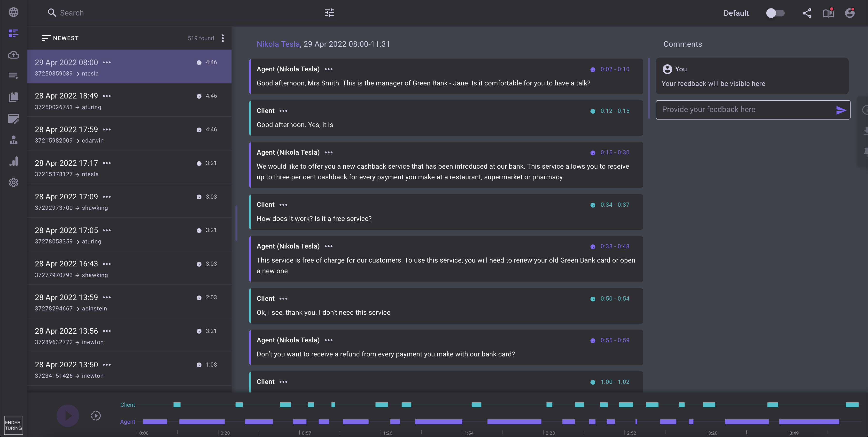Open the conversations list sidebar icon
Viewport: 868px width, 437px height.
click(14, 33)
